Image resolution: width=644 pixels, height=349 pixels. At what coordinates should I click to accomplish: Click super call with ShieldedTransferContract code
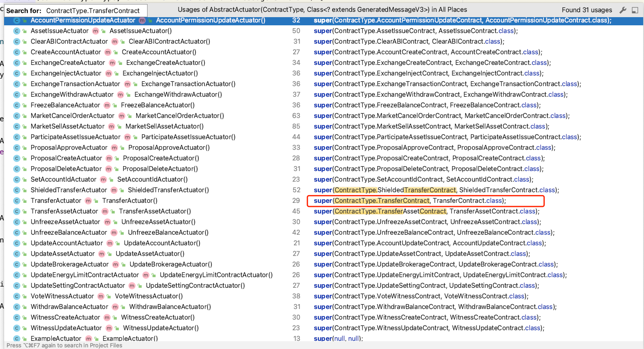tap(436, 190)
